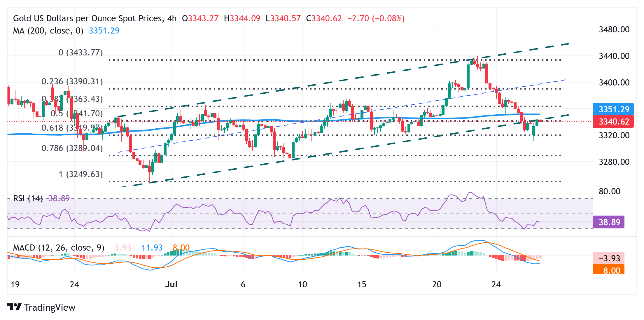
Task: Select the Gold Spot Prices chart title
Action: pos(94,18)
